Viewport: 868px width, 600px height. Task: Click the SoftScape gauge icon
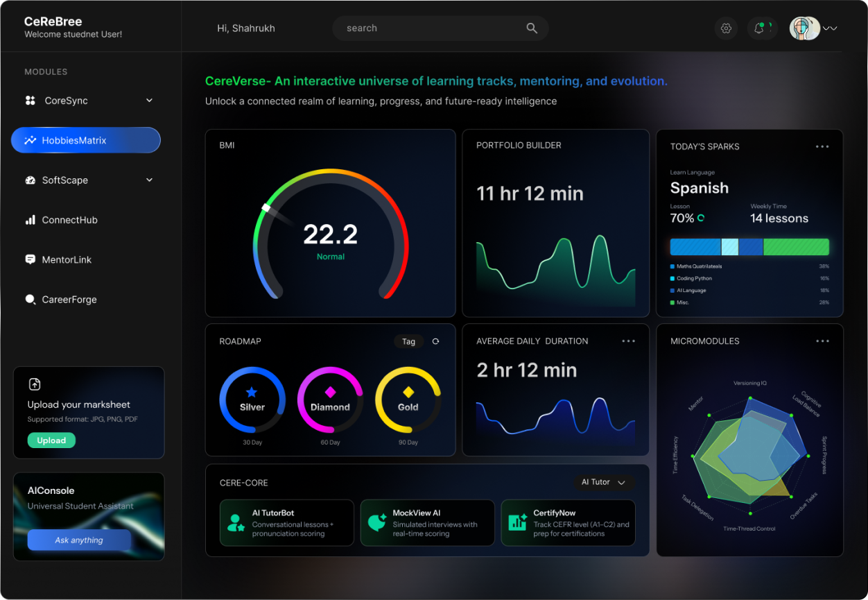tap(30, 180)
